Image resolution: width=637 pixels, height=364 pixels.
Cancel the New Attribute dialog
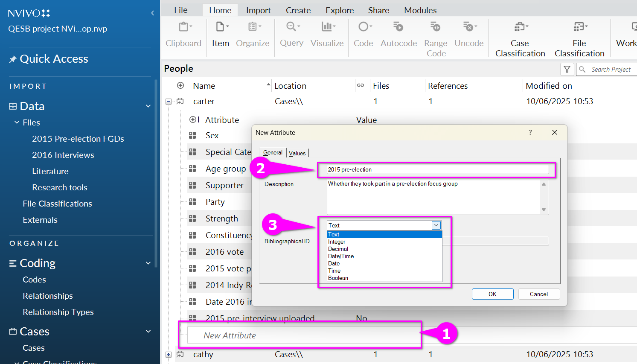[538, 294]
